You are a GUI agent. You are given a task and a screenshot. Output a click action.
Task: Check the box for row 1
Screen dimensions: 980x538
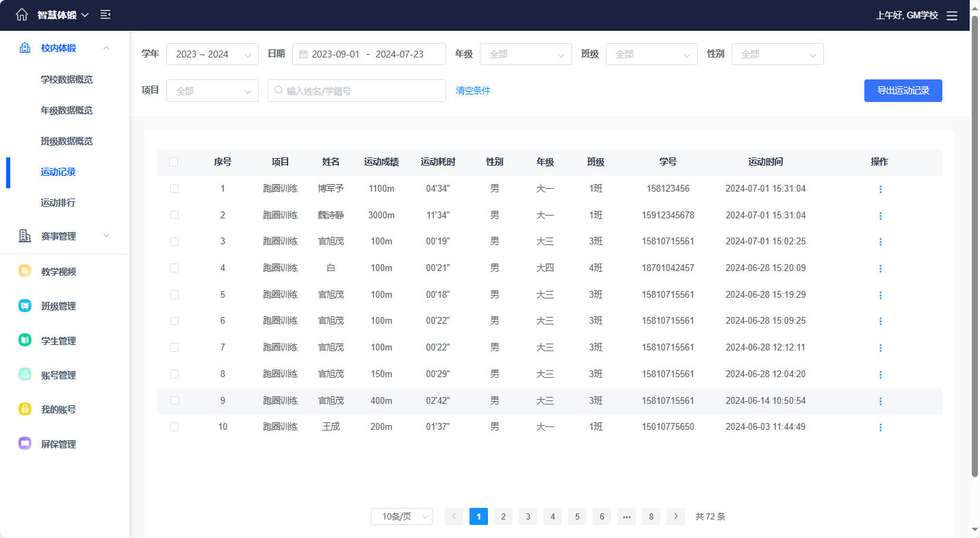coord(175,188)
